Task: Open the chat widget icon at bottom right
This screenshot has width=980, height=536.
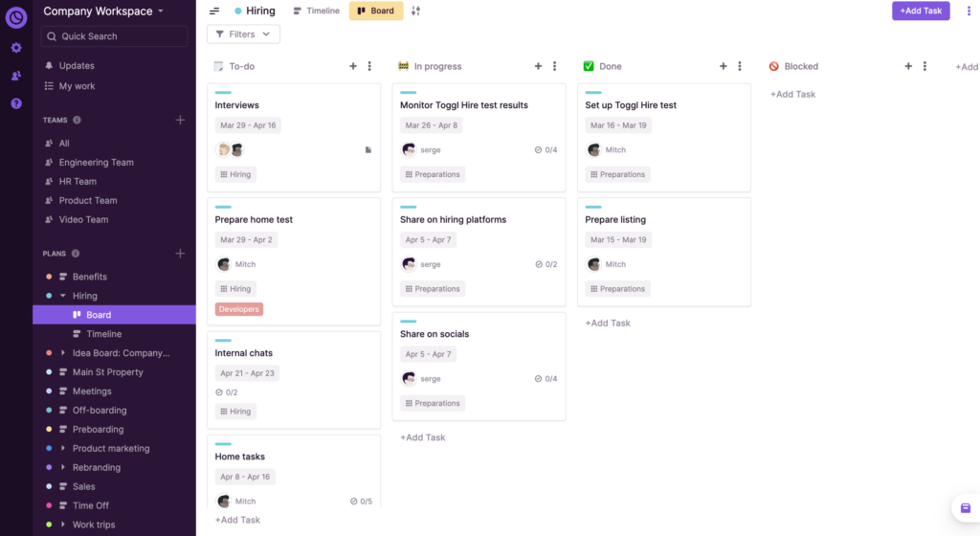Action: point(965,508)
